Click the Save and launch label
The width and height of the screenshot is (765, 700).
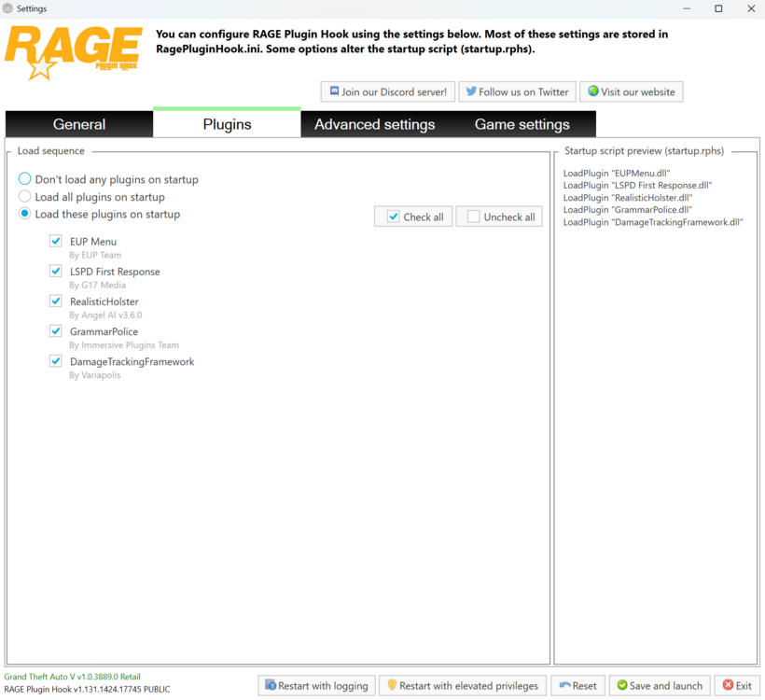point(666,686)
